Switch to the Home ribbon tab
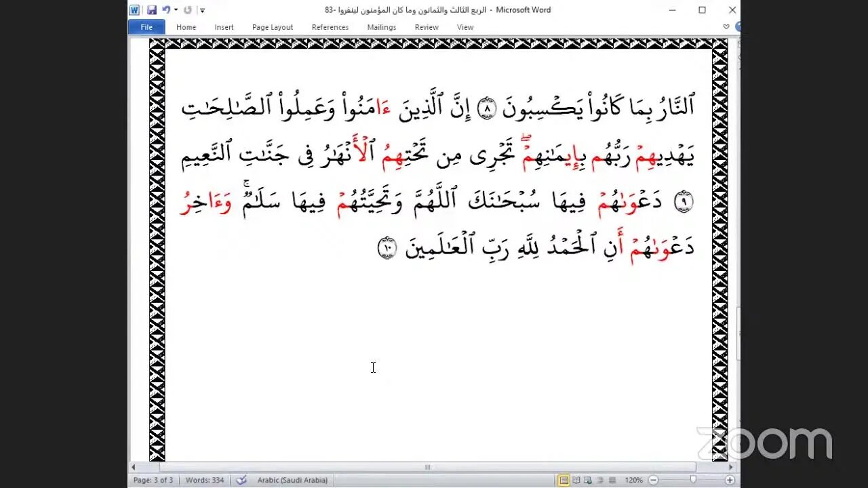The height and width of the screenshot is (488, 868). [x=186, y=27]
